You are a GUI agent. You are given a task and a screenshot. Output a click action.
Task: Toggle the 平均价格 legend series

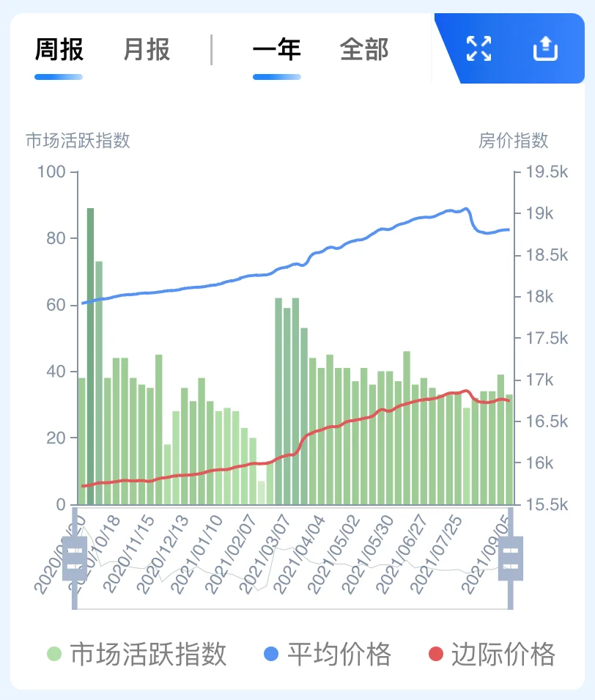click(339, 654)
